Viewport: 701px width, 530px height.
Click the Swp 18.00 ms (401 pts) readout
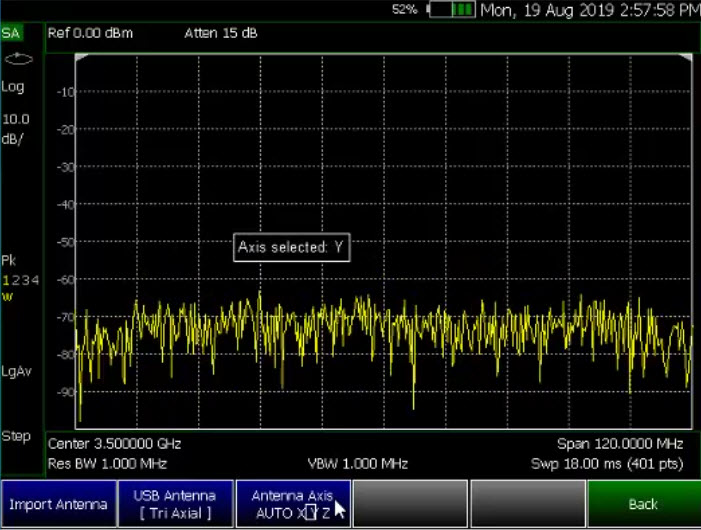pyautogui.click(x=607, y=464)
